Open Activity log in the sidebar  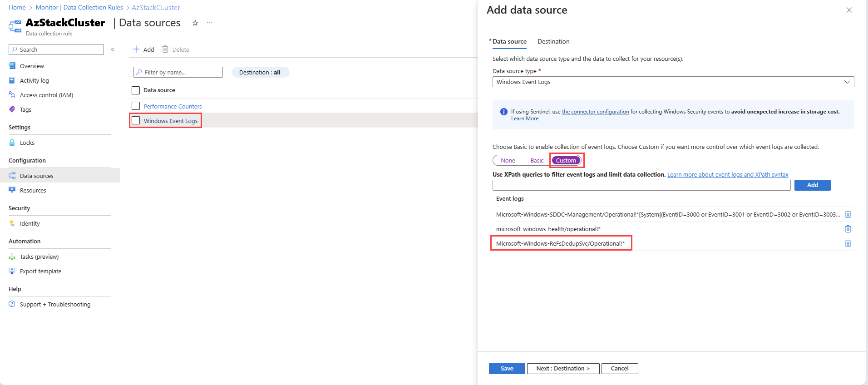point(35,80)
